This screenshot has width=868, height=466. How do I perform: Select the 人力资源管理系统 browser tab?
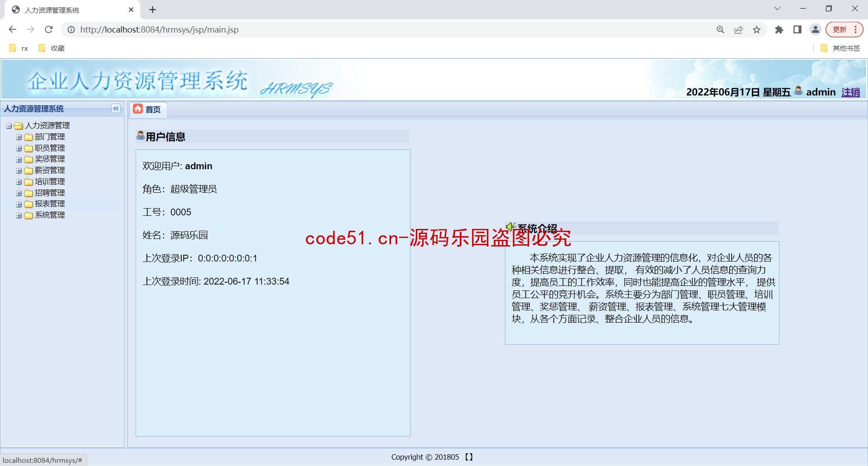[x=72, y=10]
